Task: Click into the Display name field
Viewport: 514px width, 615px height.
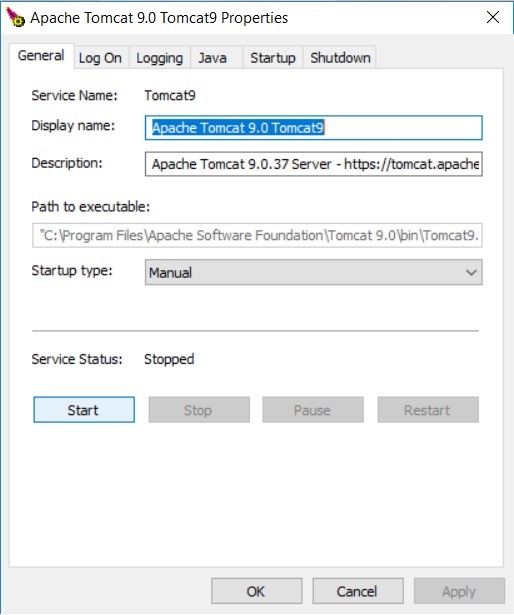Action: (314, 127)
